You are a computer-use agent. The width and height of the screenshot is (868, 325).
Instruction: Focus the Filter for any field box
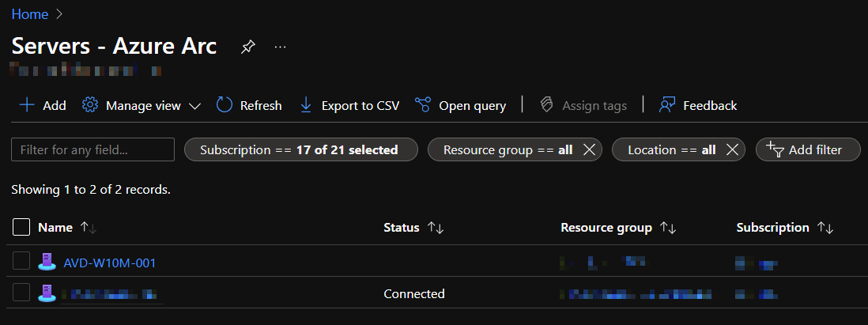pyautogui.click(x=93, y=149)
